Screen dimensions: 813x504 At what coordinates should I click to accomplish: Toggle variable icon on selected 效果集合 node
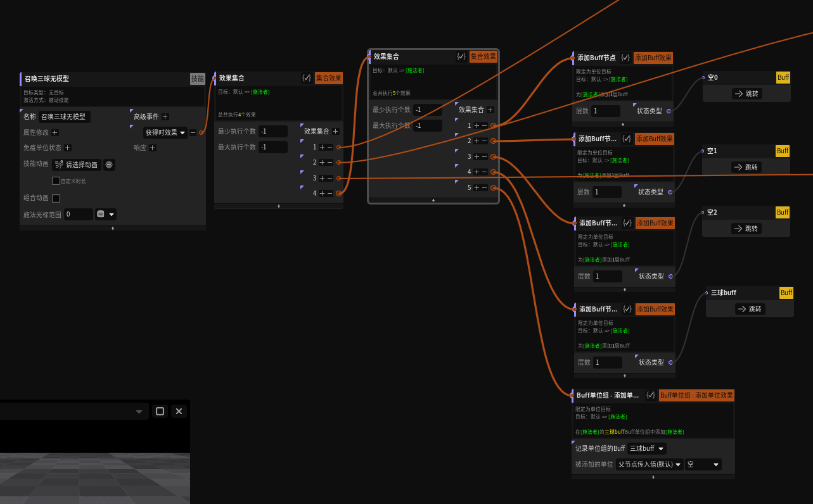(x=461, y=56)
